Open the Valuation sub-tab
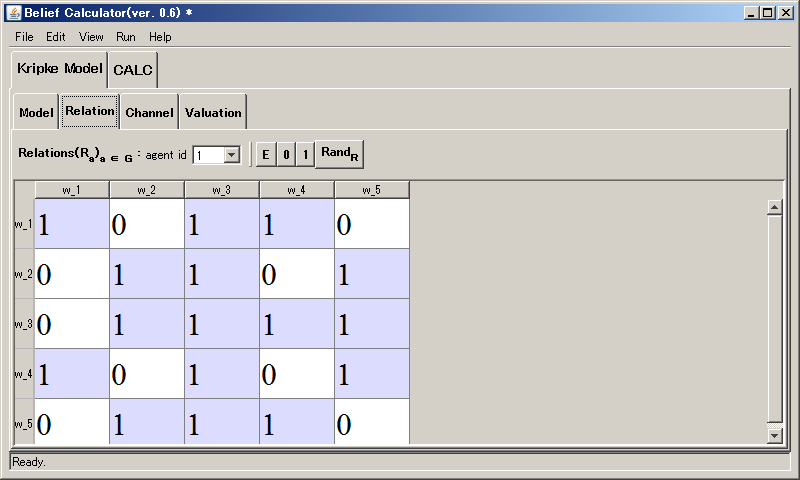The width and height of the screenshot is (800, 480). click(x=213, y=113)
